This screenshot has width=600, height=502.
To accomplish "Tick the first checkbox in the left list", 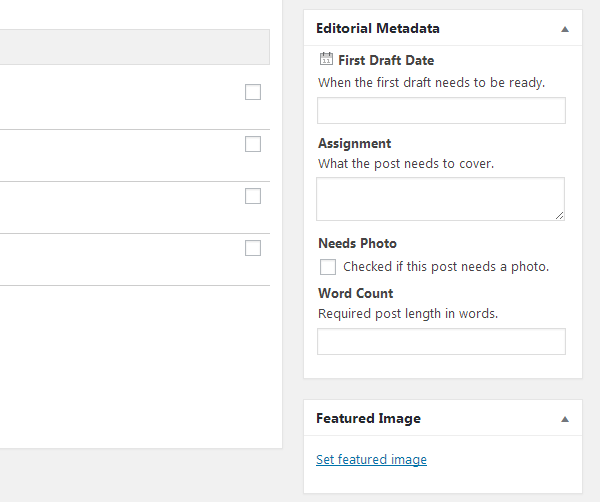I will (253, 92).
